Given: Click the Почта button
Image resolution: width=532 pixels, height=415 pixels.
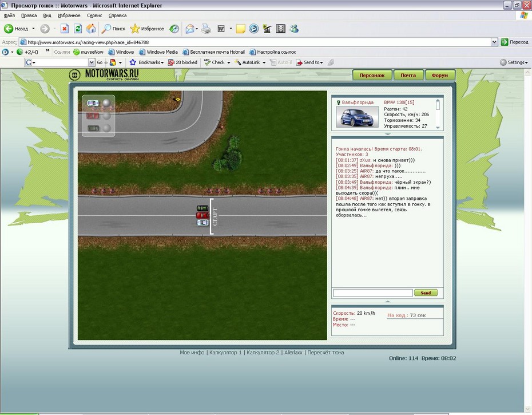Looking at the screenshot, I should (408, 76).
